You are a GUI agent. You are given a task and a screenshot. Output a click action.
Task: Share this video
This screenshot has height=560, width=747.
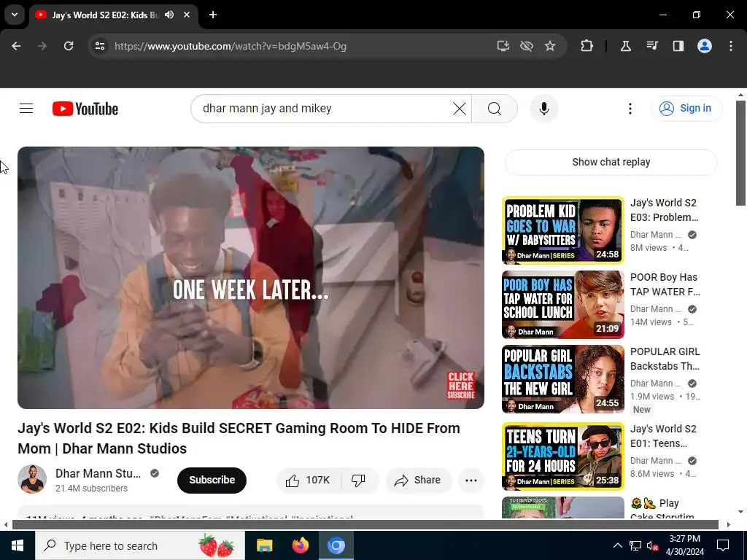click(417, 480)
